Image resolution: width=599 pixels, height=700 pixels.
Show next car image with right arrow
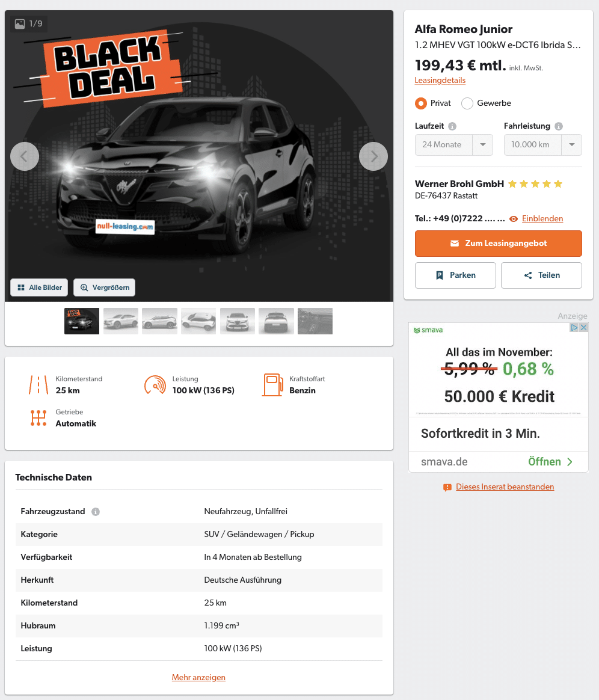point(373,156)
